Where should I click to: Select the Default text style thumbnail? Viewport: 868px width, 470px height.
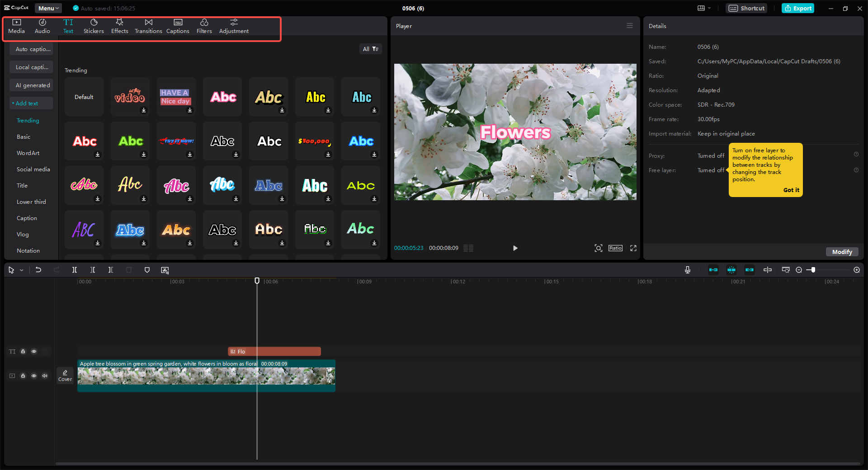point(84,97)
